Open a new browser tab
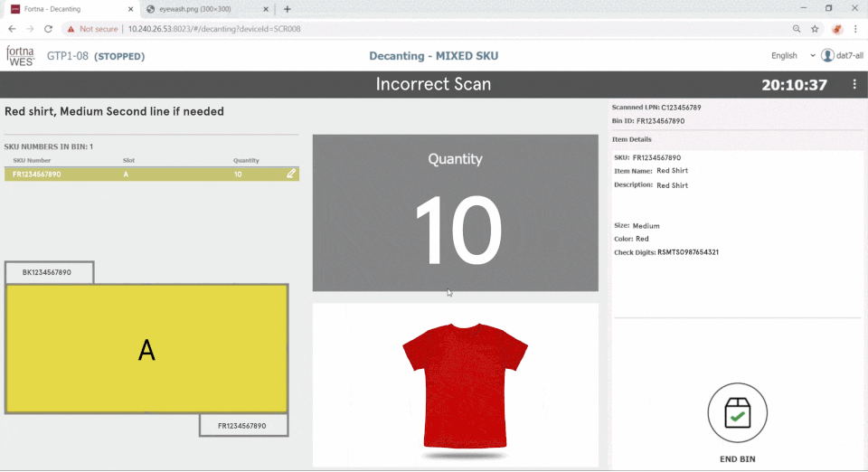 point(288,9)
